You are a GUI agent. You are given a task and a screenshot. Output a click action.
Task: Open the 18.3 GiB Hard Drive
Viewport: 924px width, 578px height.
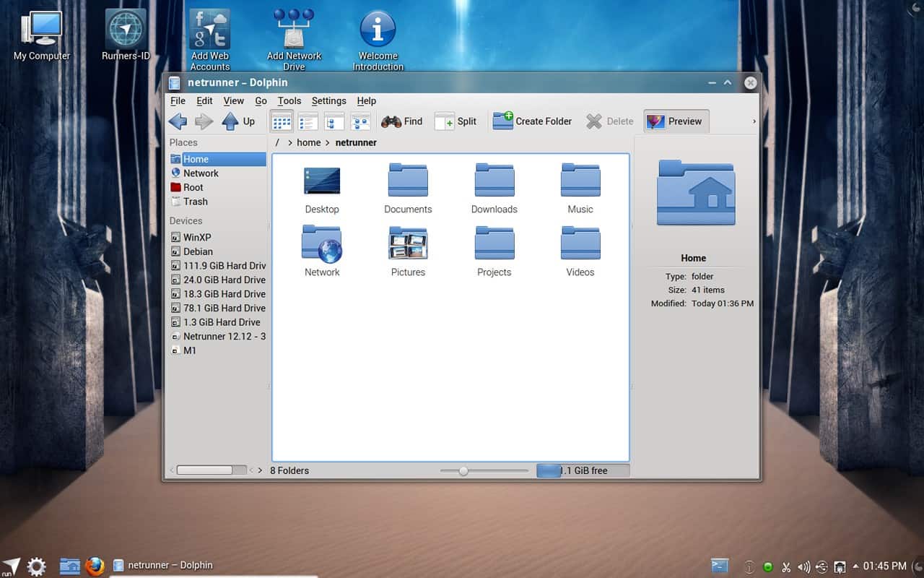[x=217, y=294]
